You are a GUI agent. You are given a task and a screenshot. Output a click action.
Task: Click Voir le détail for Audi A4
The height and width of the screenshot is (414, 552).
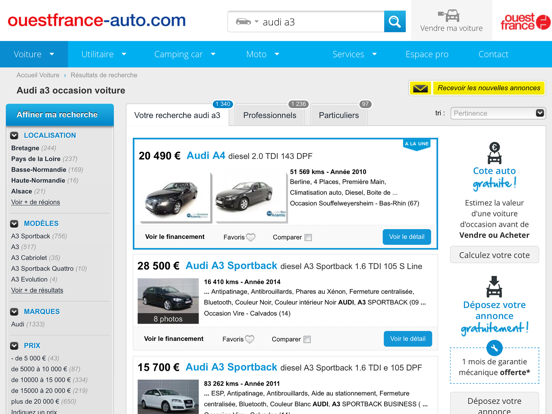click(x=407, y=237)
